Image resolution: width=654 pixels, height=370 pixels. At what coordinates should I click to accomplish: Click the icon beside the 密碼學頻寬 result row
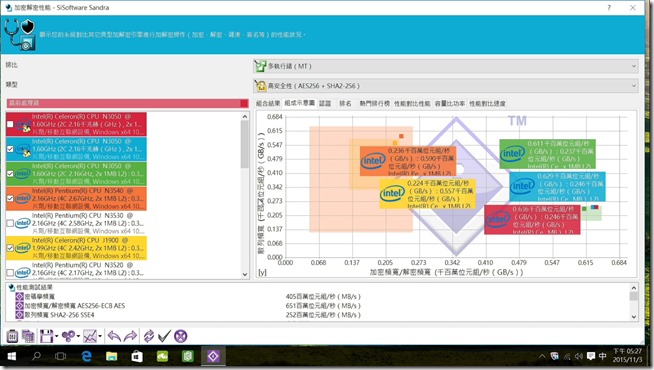(x=19, y=297)
